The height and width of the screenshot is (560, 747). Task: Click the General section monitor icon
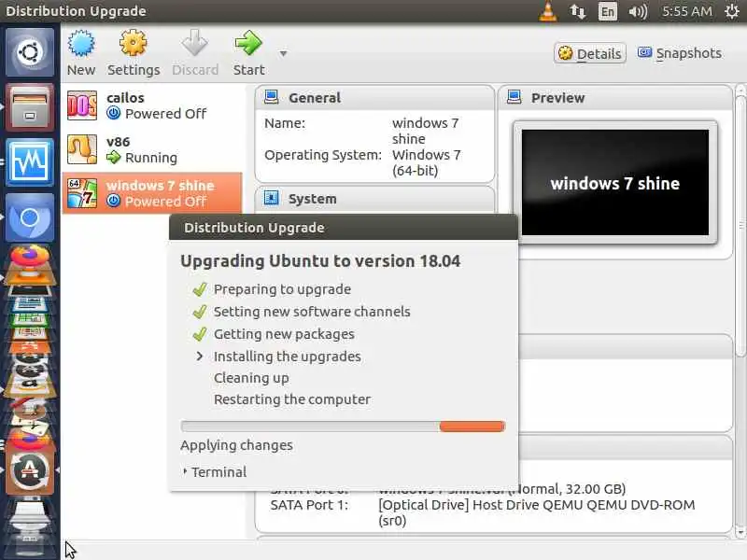coord(271,97)
